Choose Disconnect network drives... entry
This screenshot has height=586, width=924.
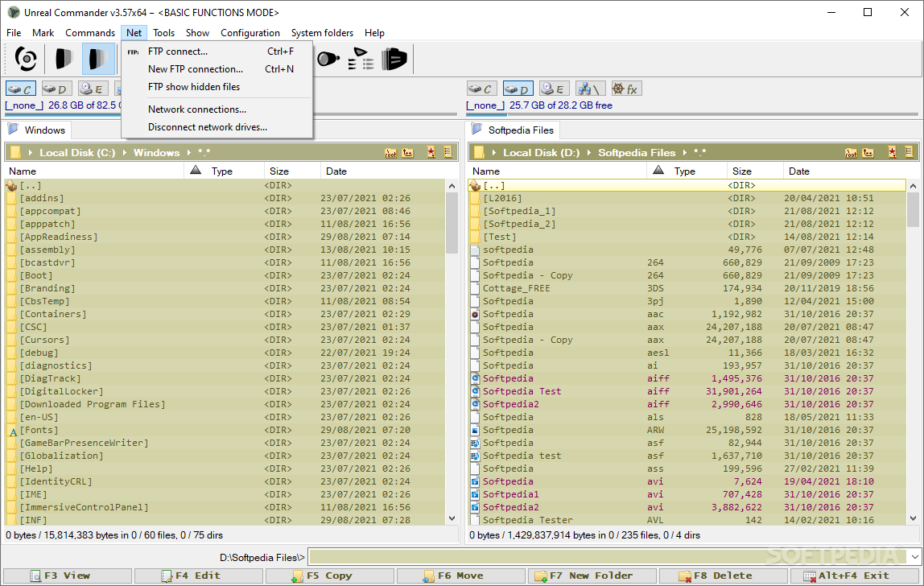tap(217, 126)
